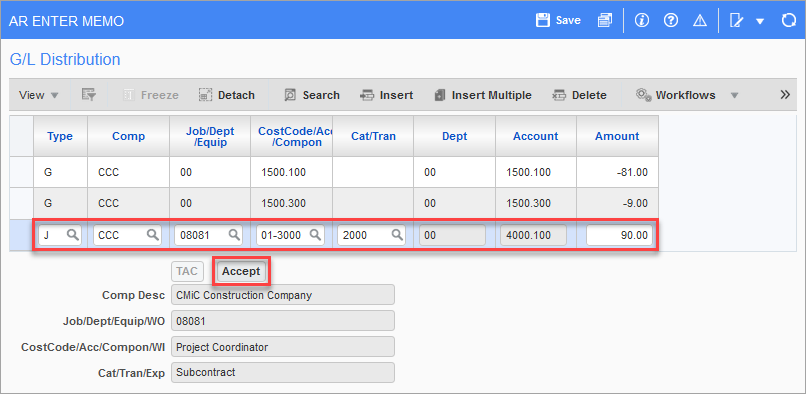
Task: Click the information circle icon
Action: [642, 20]
